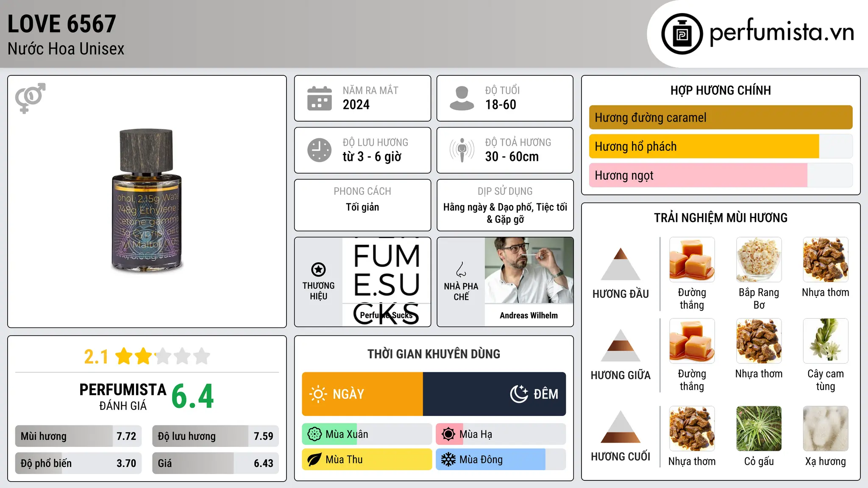The width and height of the screenshot is (868, 488).
Task: Click the launch year value 2024
Action: [356, 105]
